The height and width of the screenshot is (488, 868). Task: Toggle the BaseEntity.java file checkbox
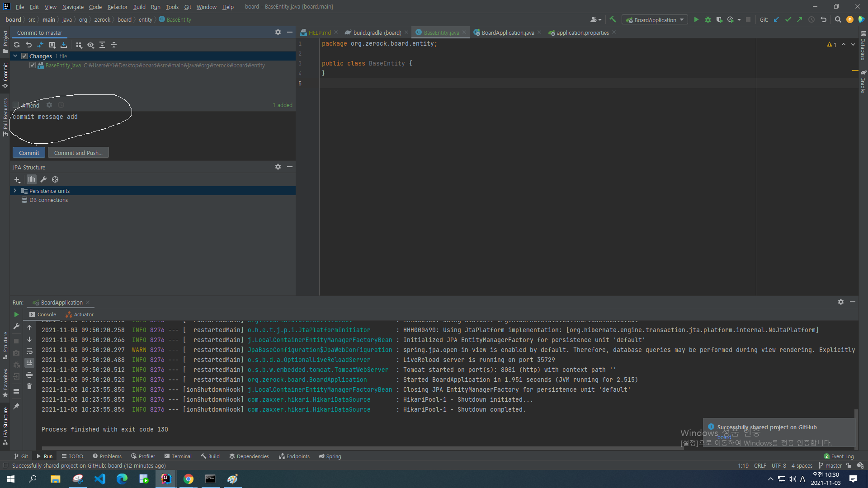[x=33, y=65]
